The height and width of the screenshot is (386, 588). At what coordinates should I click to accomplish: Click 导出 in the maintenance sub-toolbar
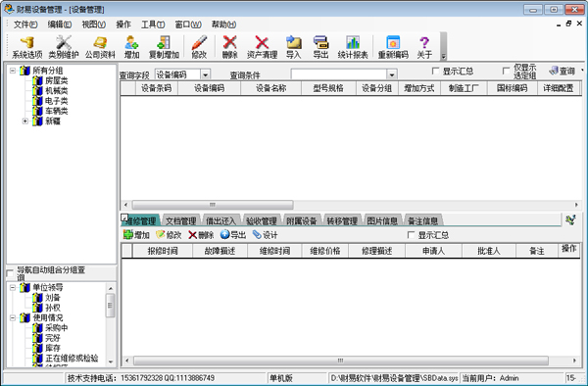tap(233, 235)
